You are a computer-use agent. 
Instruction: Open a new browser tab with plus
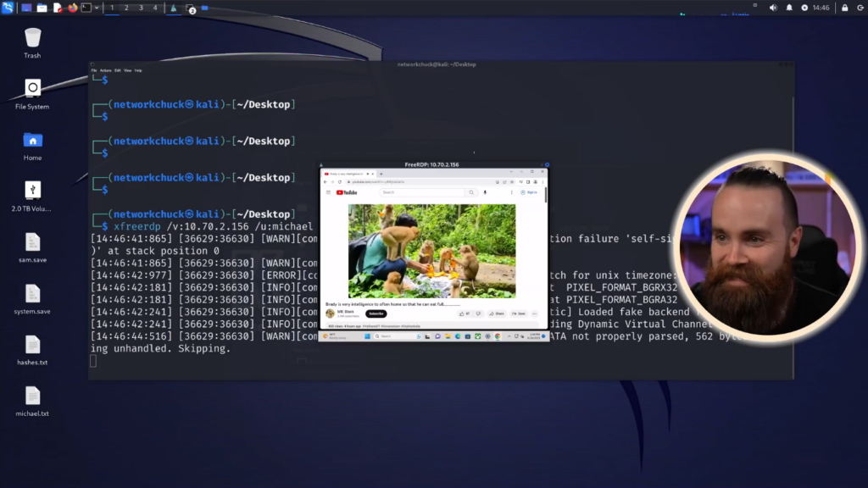381,174
